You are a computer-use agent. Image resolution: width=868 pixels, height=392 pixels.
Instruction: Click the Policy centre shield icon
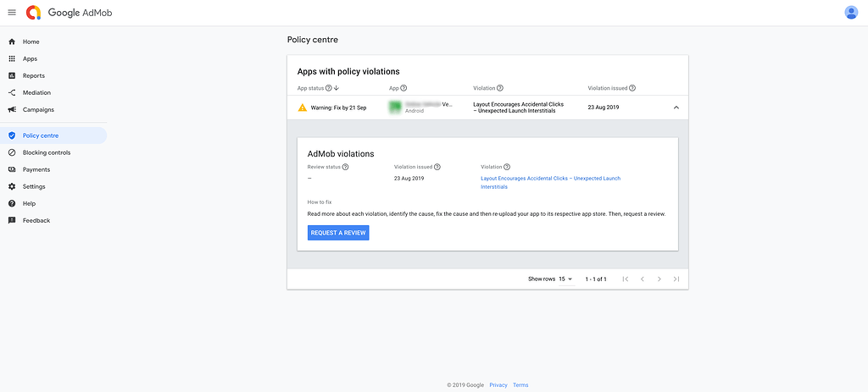[x=12, y=135]
